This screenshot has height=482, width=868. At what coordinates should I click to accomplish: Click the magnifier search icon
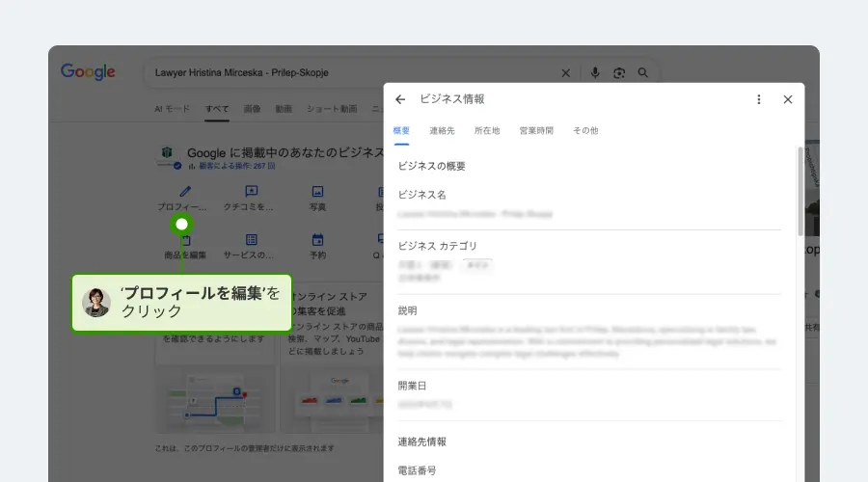pyautogui.click(x=643, y=72)
